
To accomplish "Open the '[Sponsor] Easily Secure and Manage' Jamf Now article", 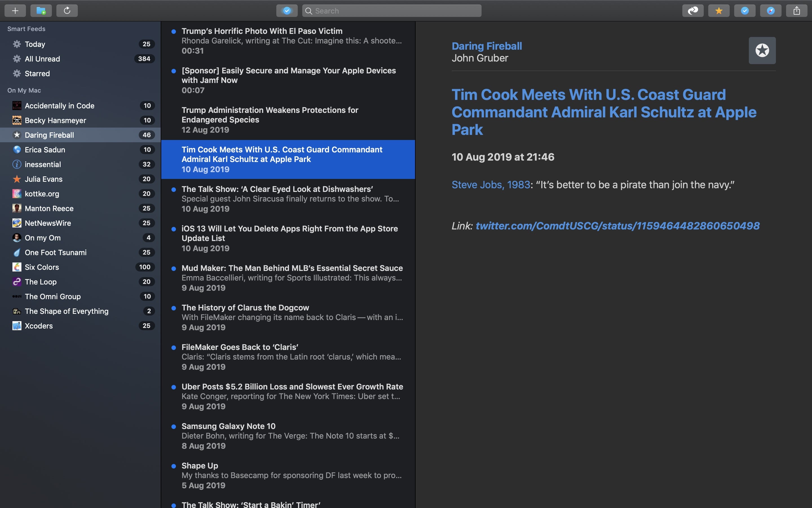I will tap(288, 81).
